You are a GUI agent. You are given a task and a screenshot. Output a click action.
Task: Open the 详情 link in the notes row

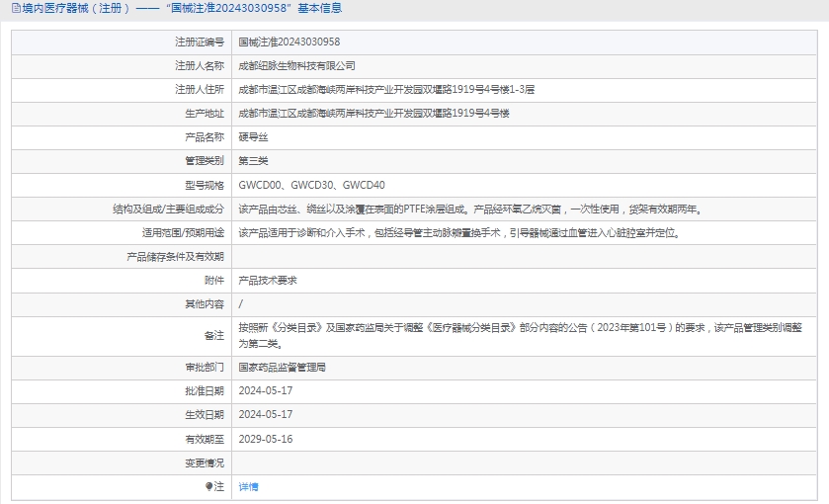(248, 486)
